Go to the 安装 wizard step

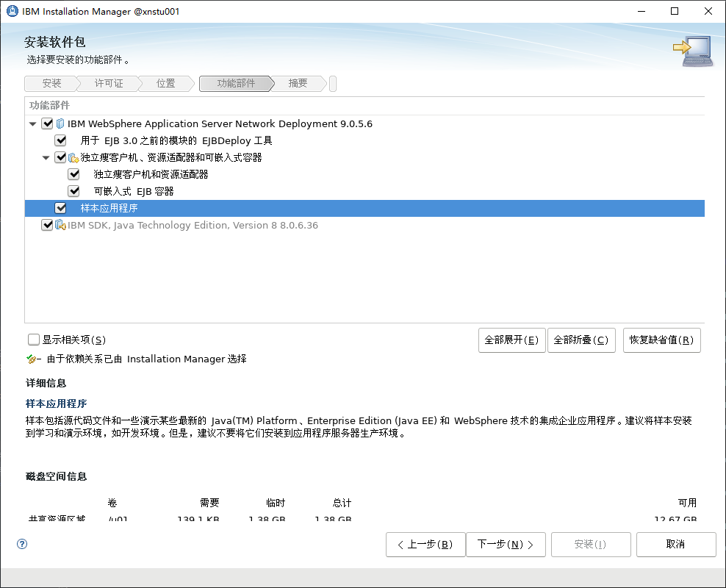52,83
